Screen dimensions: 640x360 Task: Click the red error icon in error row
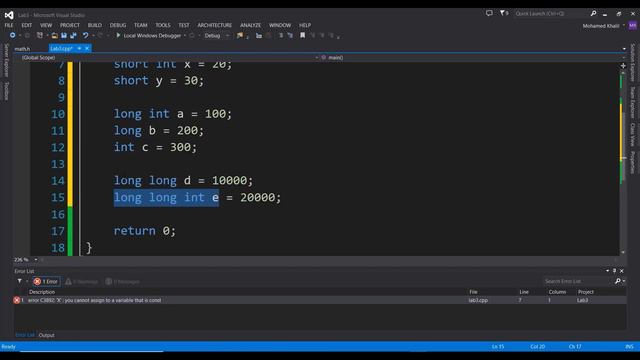click(x=17, y=300)
